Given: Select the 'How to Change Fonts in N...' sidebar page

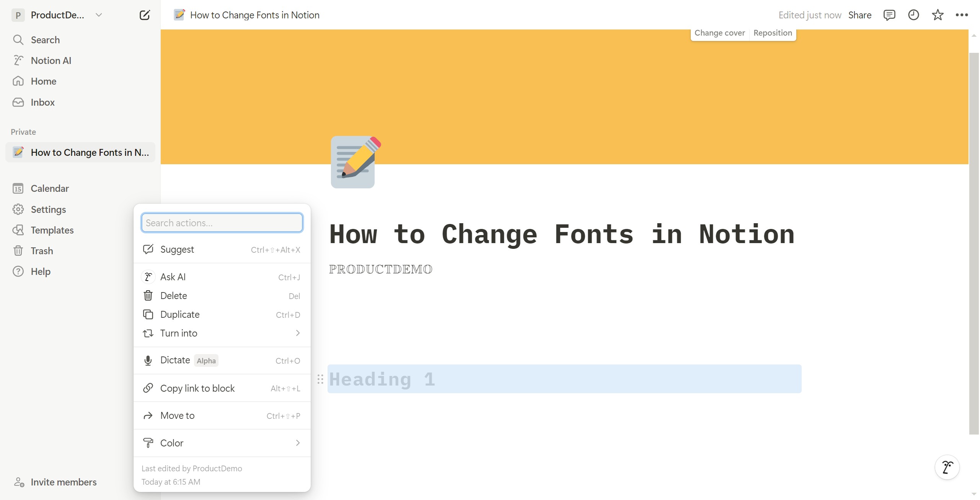Looking at the screenshot, I should click(x=80, y=152).
